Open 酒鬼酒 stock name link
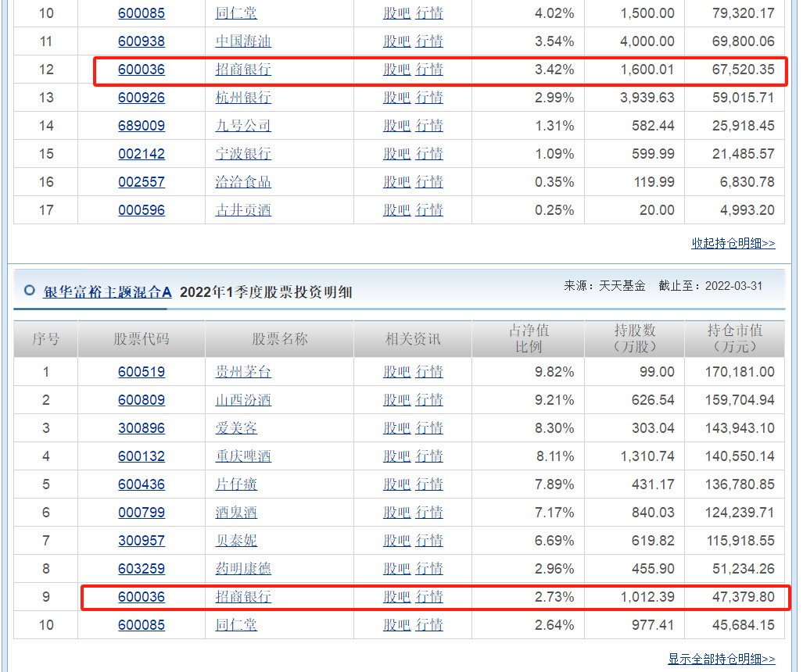Viewport: 803px width, 672px height. 236,513
